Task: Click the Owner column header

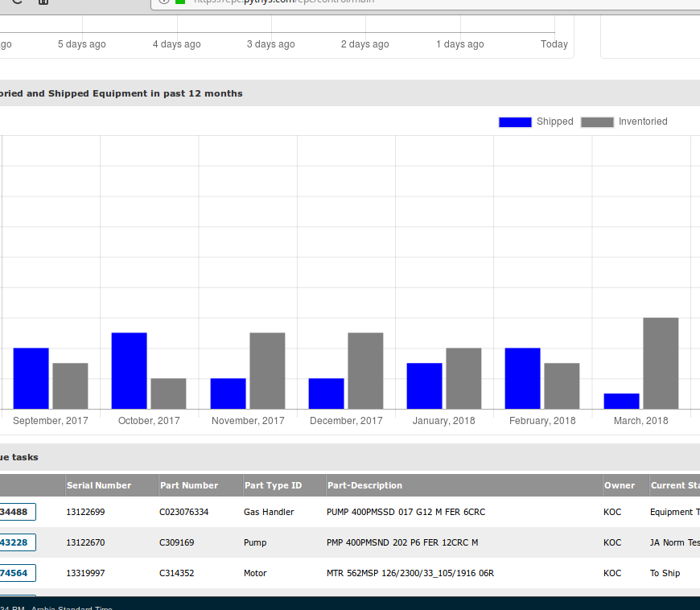Action: (x=619, y=485)
